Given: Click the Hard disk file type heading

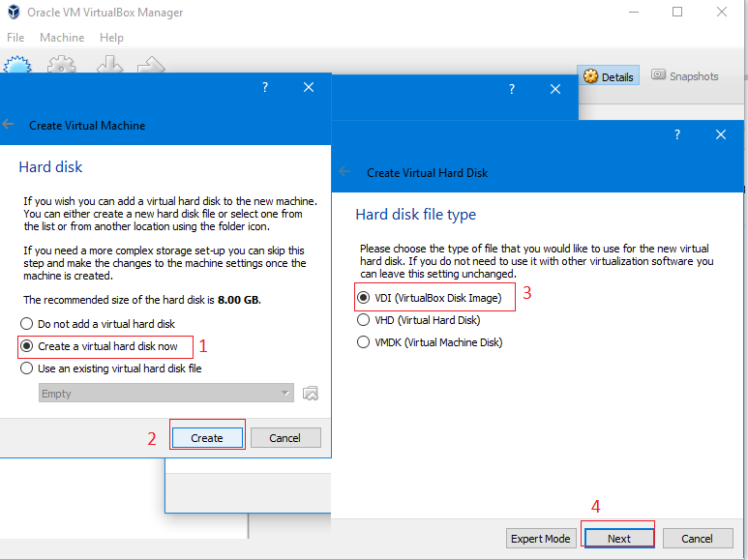Looking at the screenshot, I should coord(415,215).
